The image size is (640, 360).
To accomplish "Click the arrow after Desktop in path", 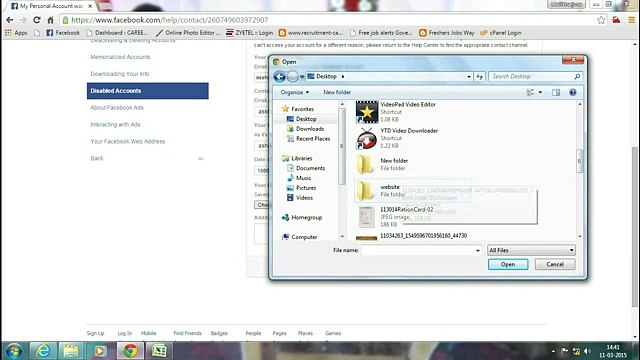I will pyautogui.click(x=343, y=76).
